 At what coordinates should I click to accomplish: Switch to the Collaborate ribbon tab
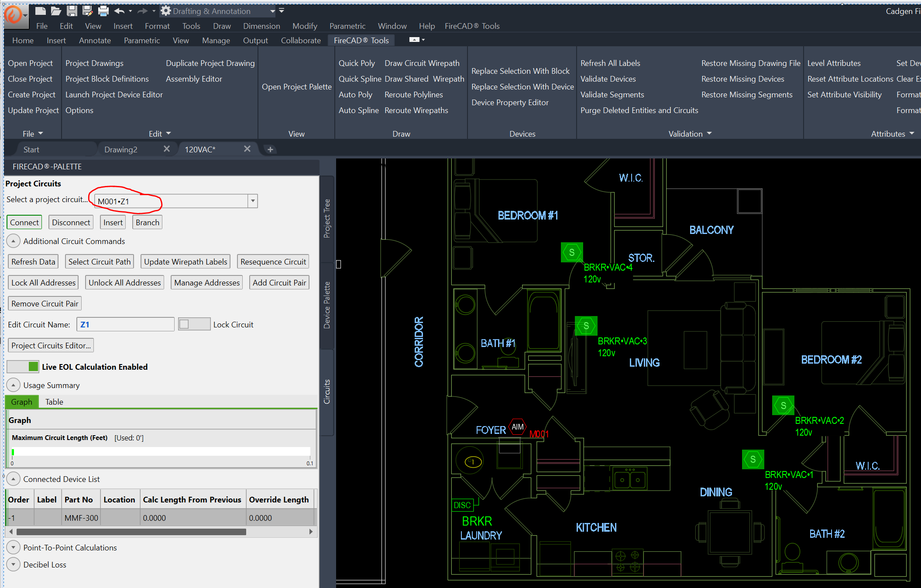301,40
